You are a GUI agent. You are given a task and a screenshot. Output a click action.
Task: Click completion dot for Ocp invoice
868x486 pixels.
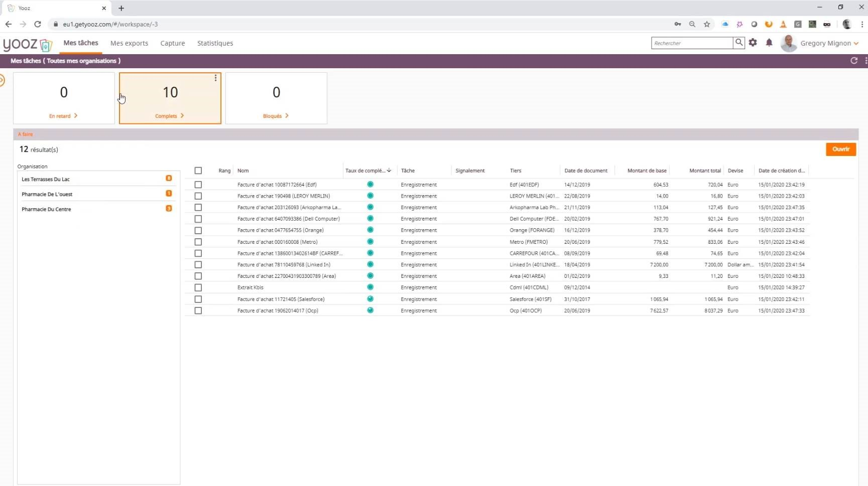coord(370,310)
